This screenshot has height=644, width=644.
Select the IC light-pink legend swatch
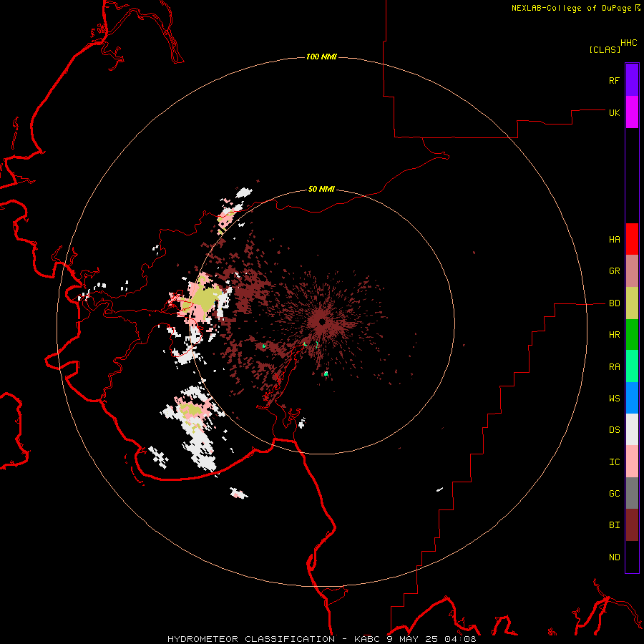(x=632, y=462)
